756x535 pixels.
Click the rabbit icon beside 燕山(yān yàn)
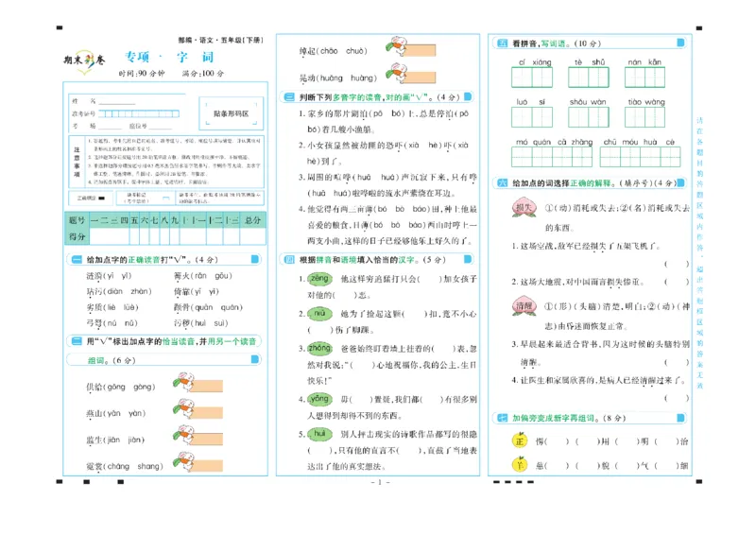click(183, 408)
